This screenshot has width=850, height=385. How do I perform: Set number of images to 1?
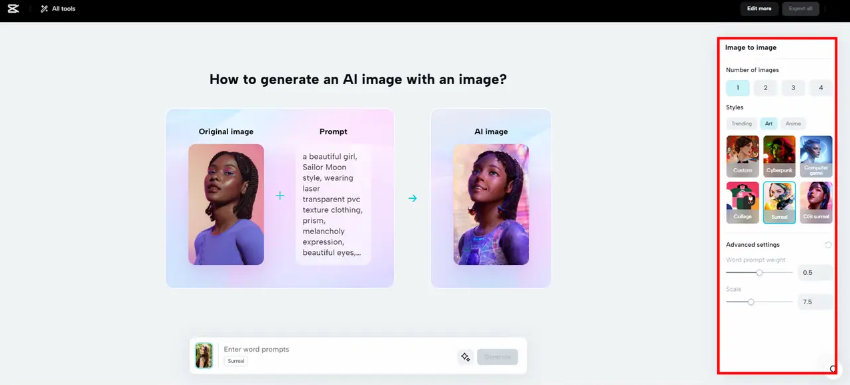[738, 88]
